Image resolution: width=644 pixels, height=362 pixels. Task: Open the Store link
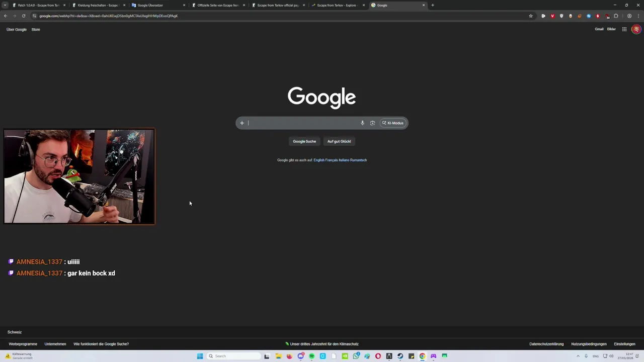tap(36, 29)
